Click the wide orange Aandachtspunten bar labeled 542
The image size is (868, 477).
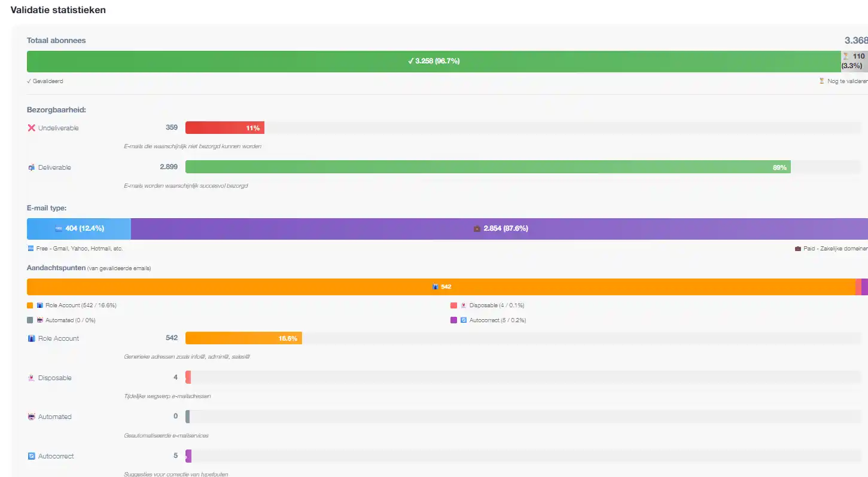[x=441, y=287]
